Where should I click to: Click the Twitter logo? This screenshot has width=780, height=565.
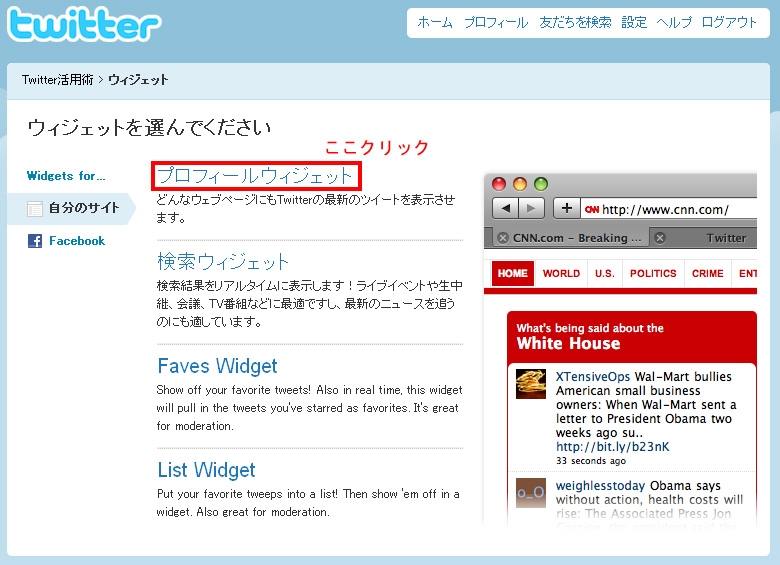84,24
